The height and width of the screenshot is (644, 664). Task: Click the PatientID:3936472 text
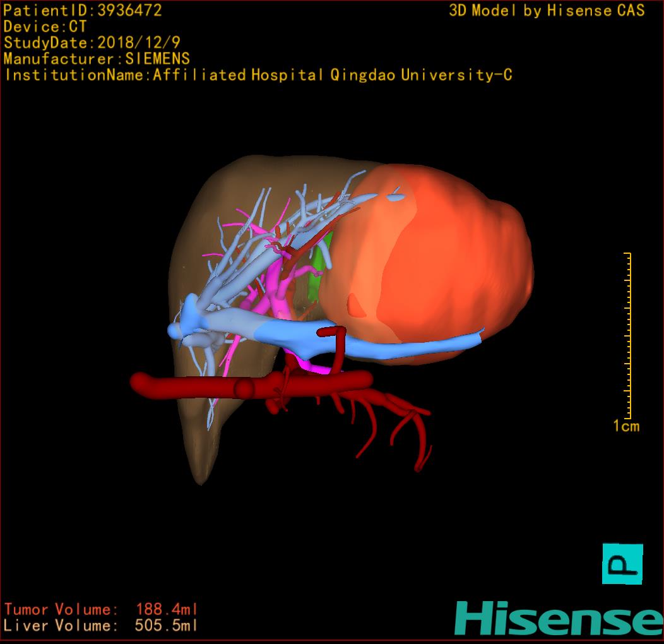pyautogui.click(x=83, y=10)
